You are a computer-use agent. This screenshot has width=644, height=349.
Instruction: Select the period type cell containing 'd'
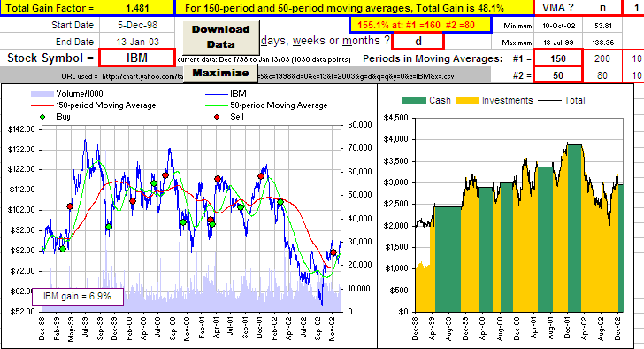pyautogui.click(x=418, y=42)
